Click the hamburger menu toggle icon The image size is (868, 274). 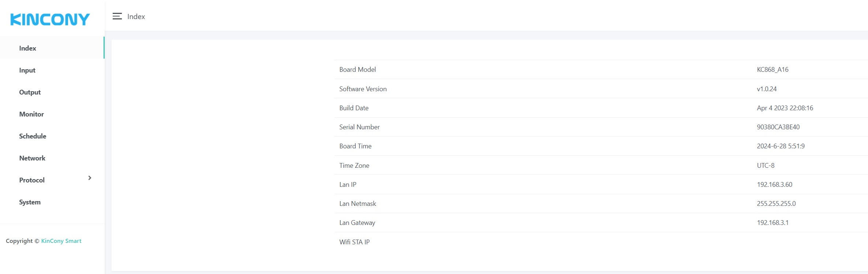click(x=117, y=16)
